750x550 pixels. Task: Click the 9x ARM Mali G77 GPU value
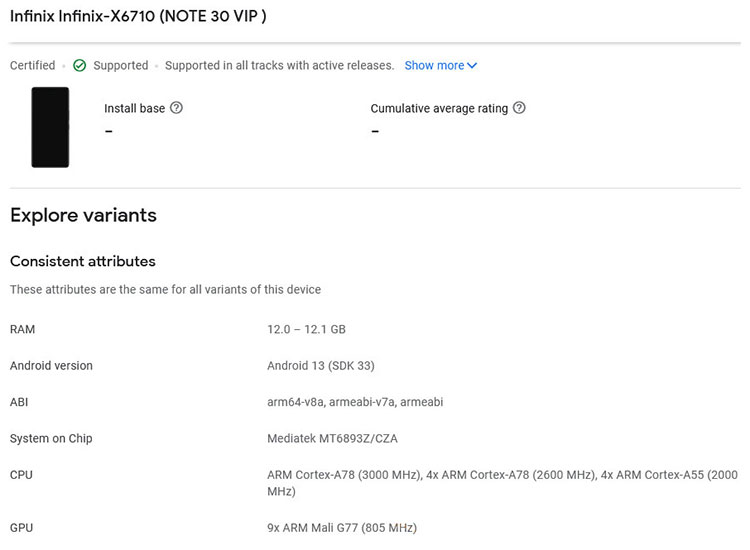tap(341, 527)
